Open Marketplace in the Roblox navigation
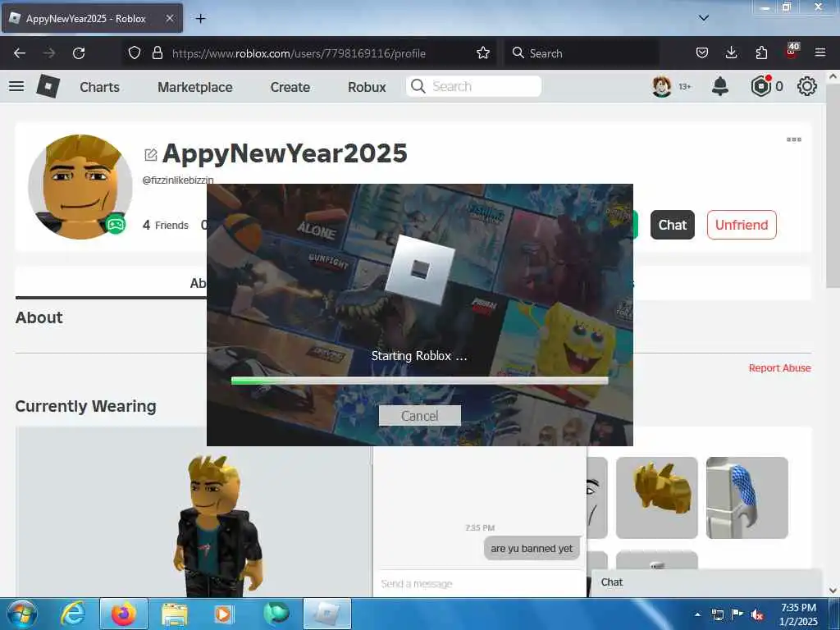 click(195, 87)
